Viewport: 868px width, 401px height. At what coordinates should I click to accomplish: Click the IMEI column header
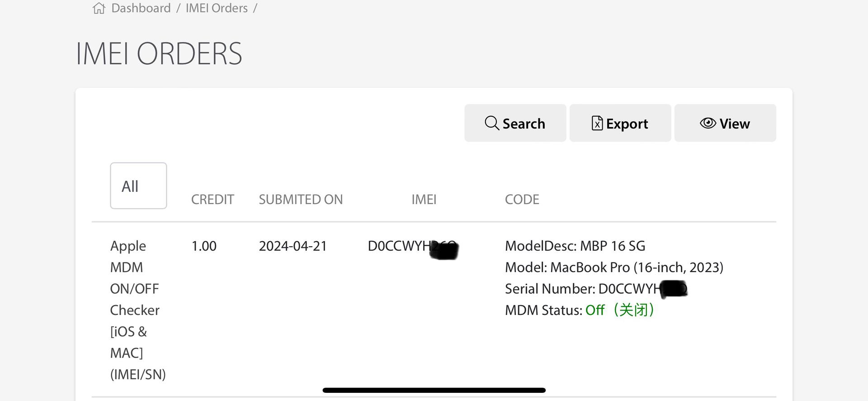[424, 200]
